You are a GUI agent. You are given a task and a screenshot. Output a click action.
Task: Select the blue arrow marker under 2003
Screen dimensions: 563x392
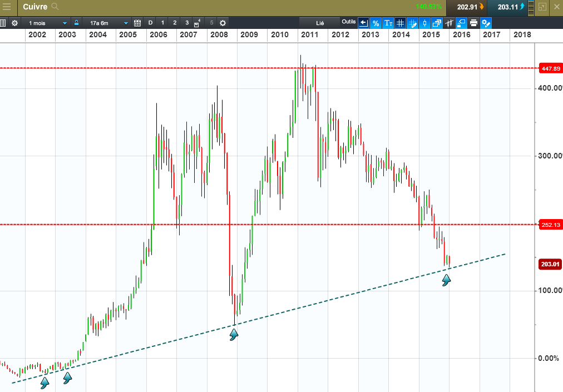(67, 378)
